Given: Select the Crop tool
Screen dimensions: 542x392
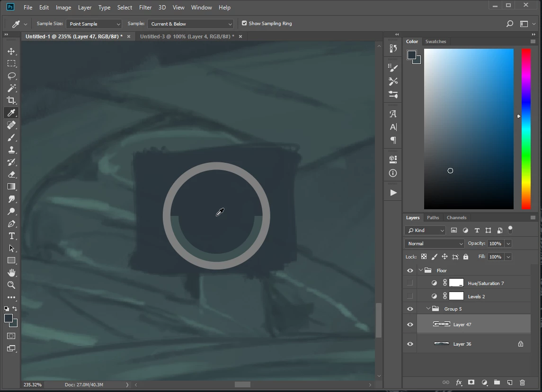Looking at the screenshot, I should pos(11,100).
